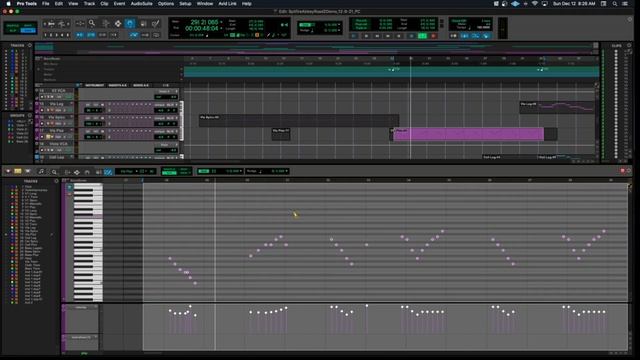Open the Grid value dropdown in Edit toolbar
640x360 pixels.
pos(339,24)
